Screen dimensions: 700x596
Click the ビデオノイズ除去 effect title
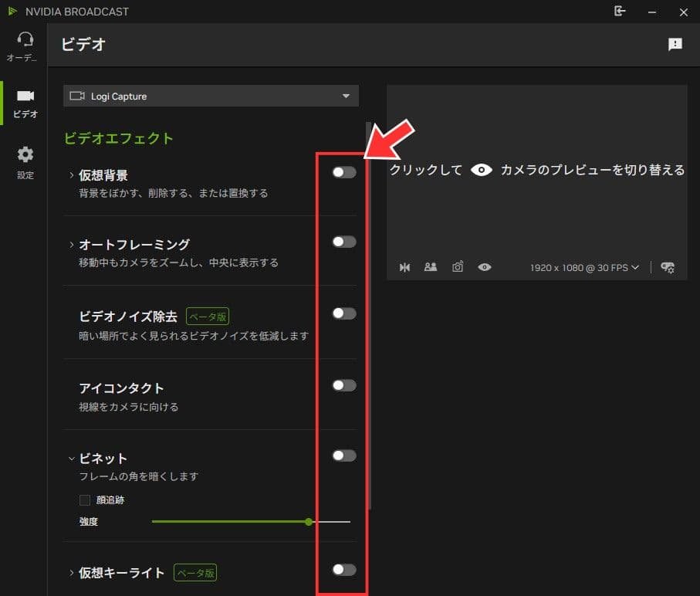[128, 317]
